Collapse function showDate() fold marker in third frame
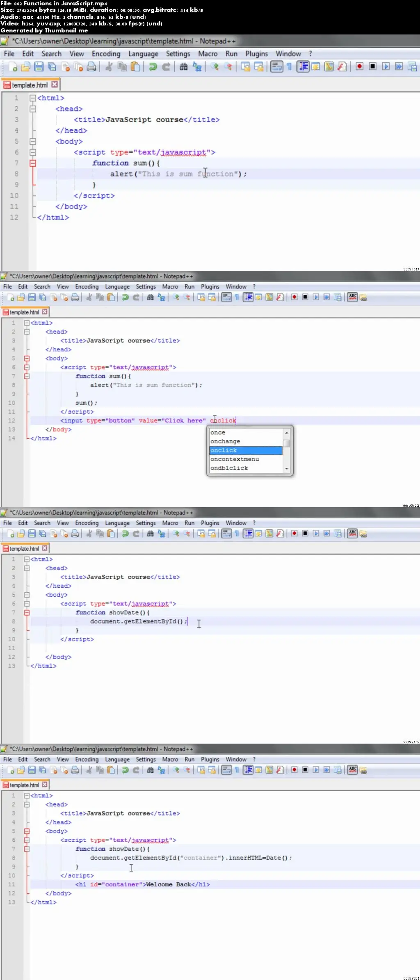This screenshot has width=420, height=980. click(27, 613)
